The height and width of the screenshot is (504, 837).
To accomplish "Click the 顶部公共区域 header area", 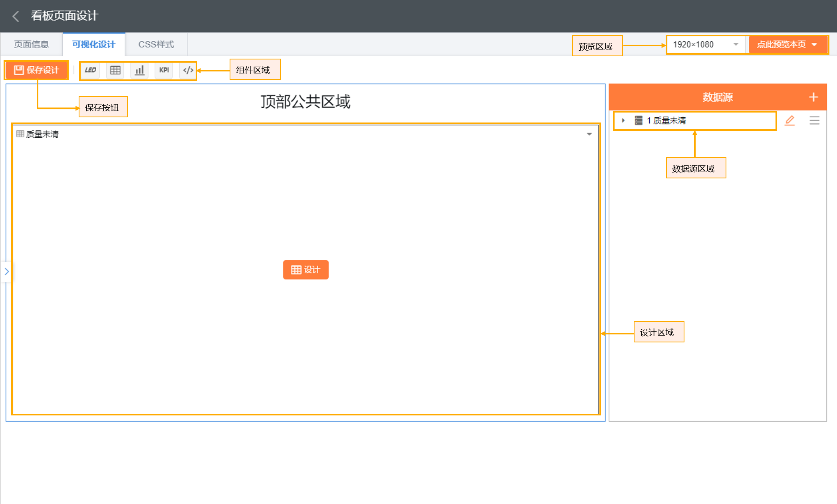I will point(305,102).
